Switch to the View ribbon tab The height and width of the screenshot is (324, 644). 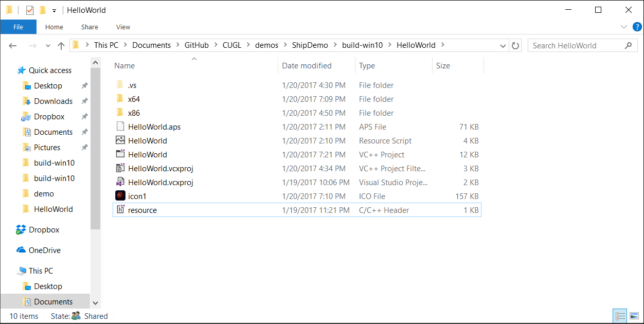pyautogui.click(x=123, y=27)
